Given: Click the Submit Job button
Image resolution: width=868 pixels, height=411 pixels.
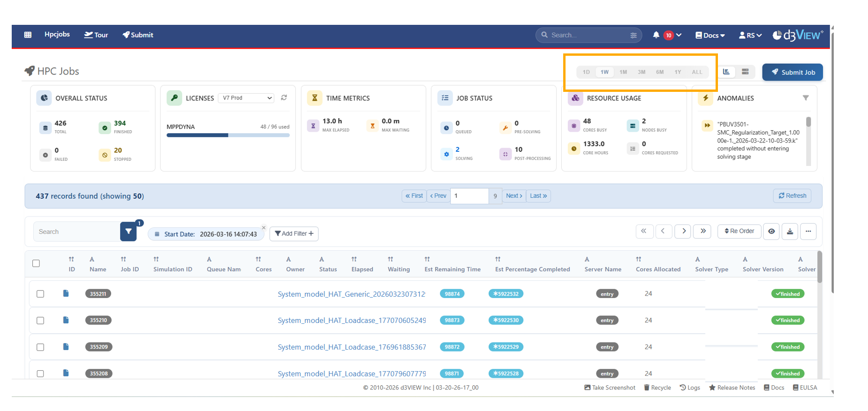Looking at the screenshot, I should [793, 72].
